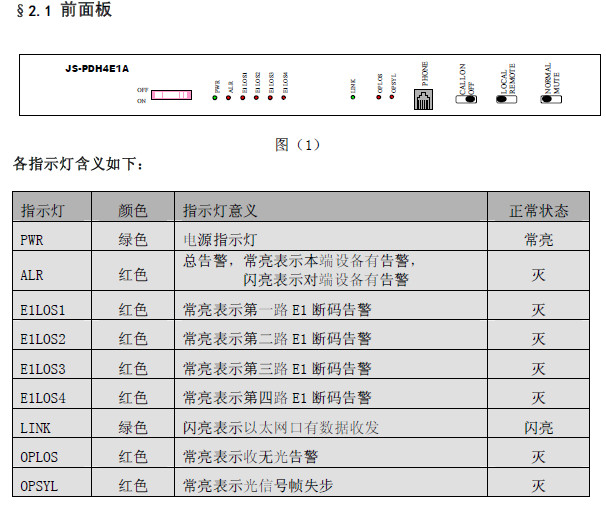Click the E1LOS3 red LED in the diagram
Screen dimensions: 606x508
click(270, 98)
